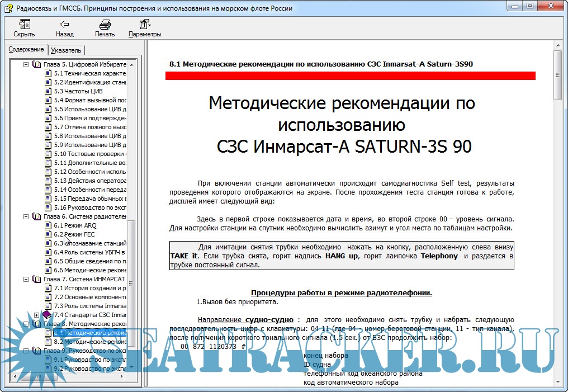Click the open book icon of Глава 6
The height and width of the screenshot is (392, 568).
pos(37,216)
